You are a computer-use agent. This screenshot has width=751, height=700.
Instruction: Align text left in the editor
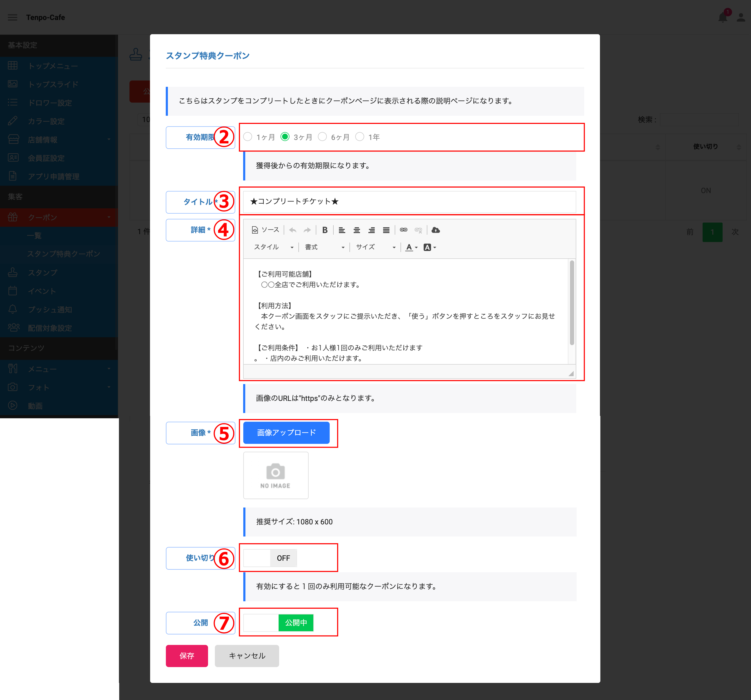[342, 230]
